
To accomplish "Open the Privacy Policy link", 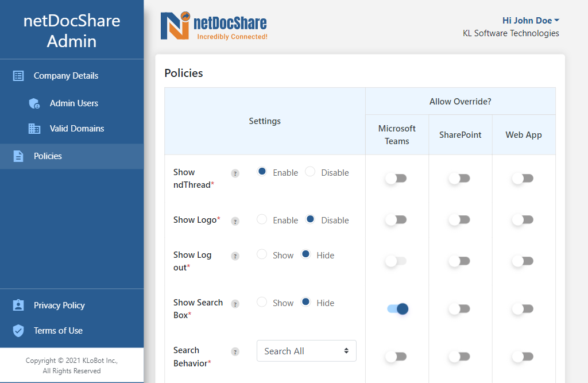I will [72, 305].
